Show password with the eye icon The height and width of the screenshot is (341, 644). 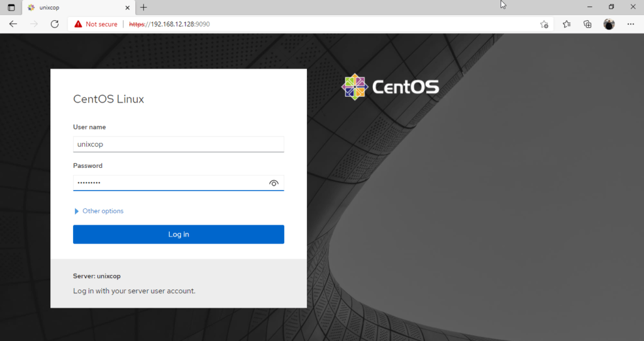(x=274, y=183)
